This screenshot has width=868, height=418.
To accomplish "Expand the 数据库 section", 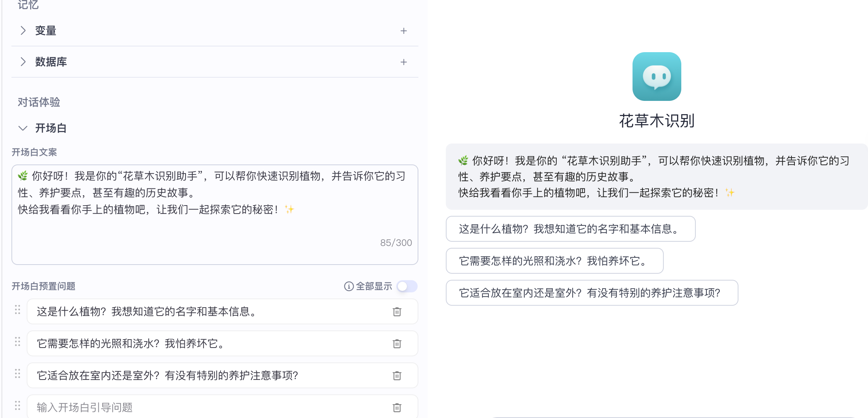I will pyautogui.click(x=23, y=62).
